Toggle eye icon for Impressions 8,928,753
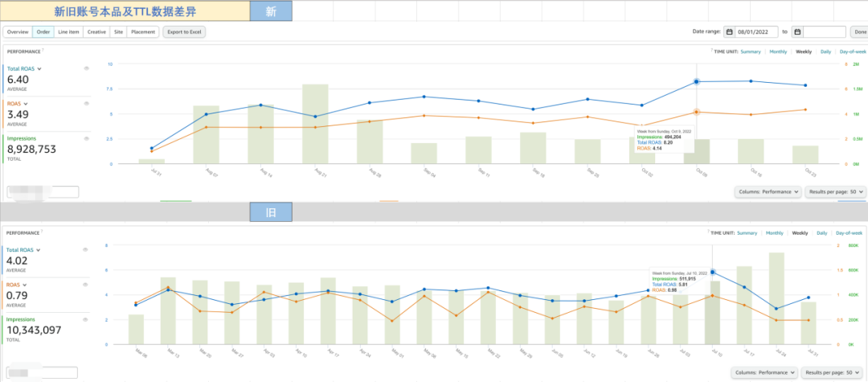This screenshot has height=382, width=868. coord(86,138)
